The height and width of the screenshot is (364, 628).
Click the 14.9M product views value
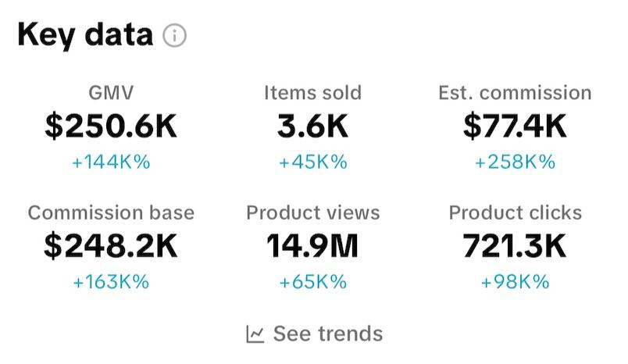[x=312, y=246]
